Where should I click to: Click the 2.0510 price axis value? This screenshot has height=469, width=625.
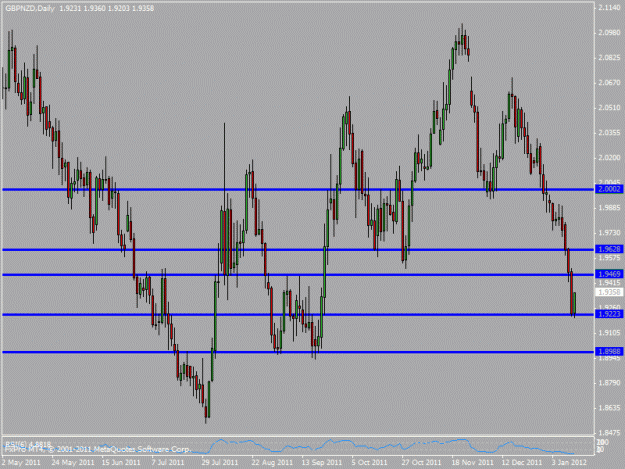[x=609, y=108]
